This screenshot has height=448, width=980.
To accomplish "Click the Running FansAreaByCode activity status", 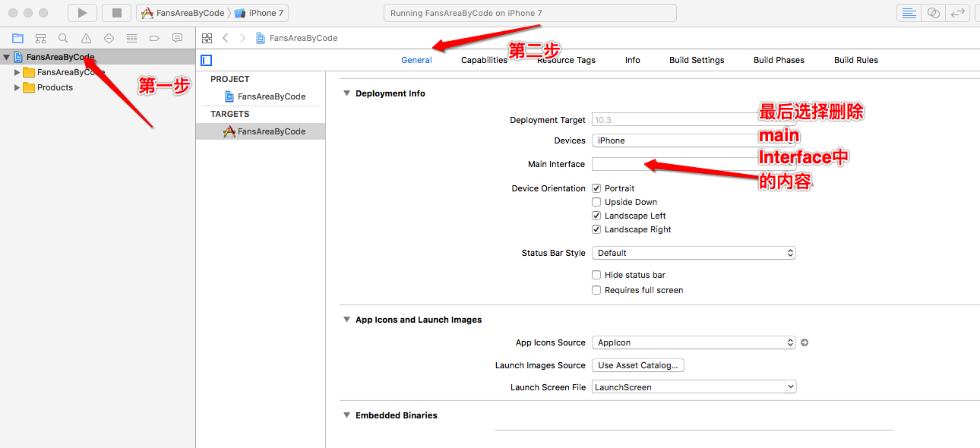I will coord(530,13).
